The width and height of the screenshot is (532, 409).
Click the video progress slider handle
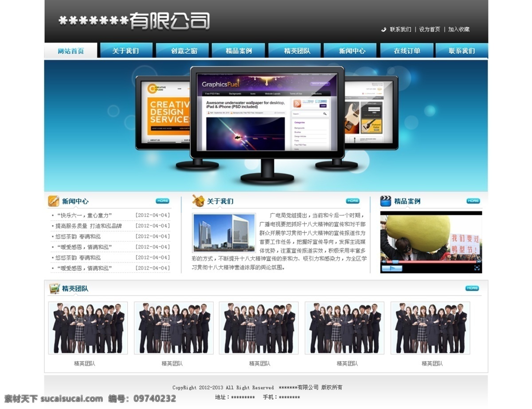[395, 261]
